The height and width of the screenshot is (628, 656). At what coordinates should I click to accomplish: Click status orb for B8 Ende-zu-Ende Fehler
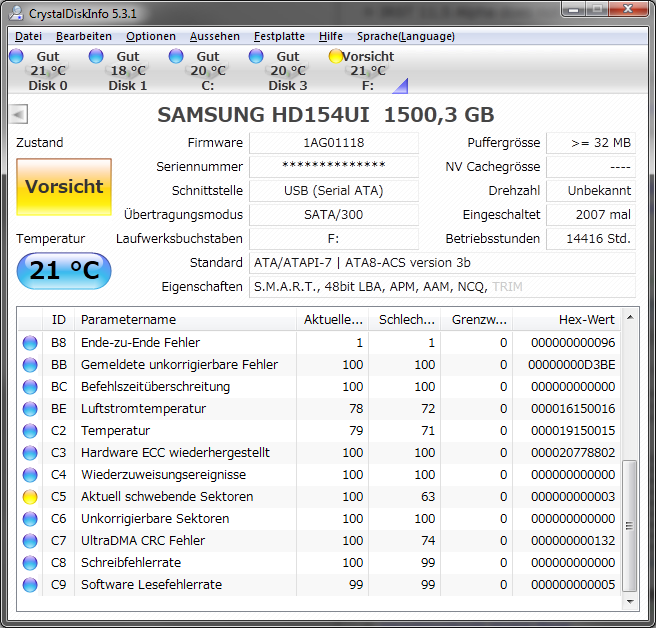(30, 343)
